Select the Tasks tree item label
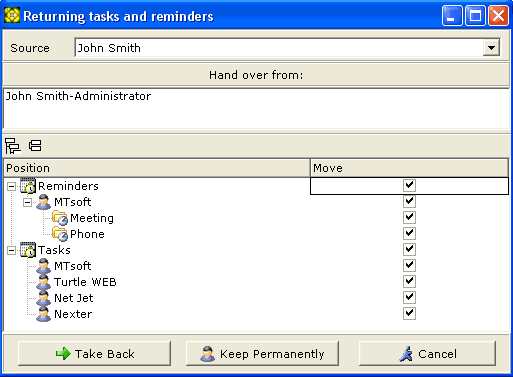 [54, 250]
